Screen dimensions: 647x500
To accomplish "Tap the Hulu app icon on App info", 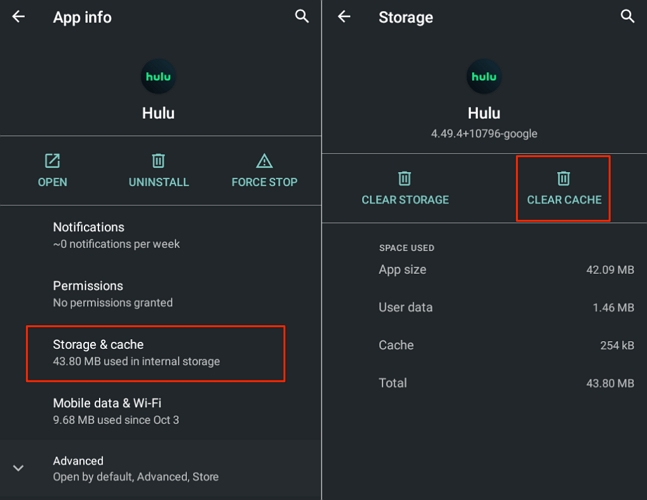I will 158,76.
